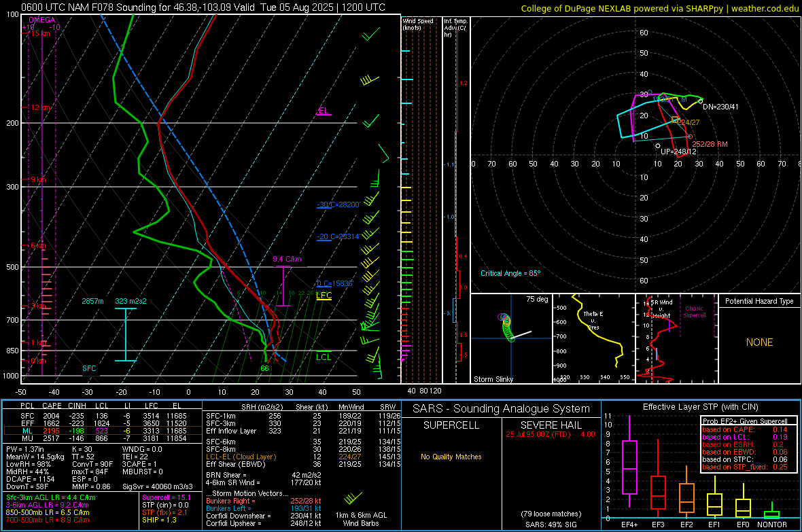This screenshot has width=802, height=532.
Task: Click the UP=248/12 hodograph label
Action: [678, 152]
